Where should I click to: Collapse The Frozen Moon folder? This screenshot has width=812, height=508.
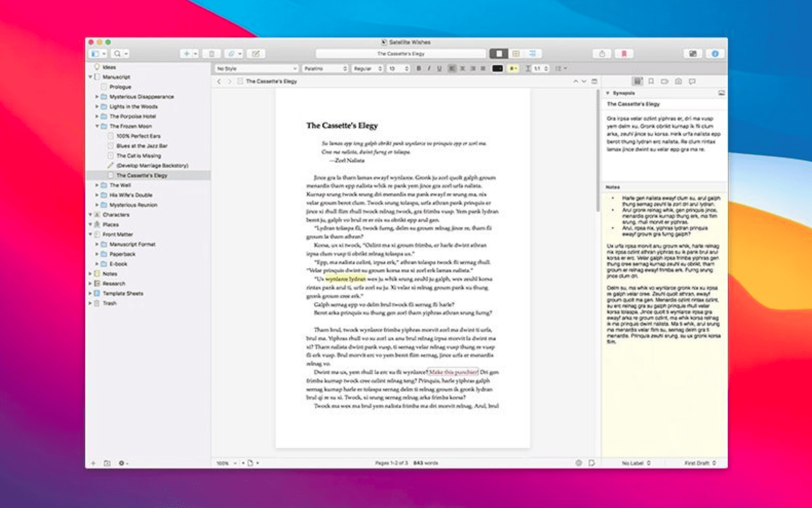97,126
